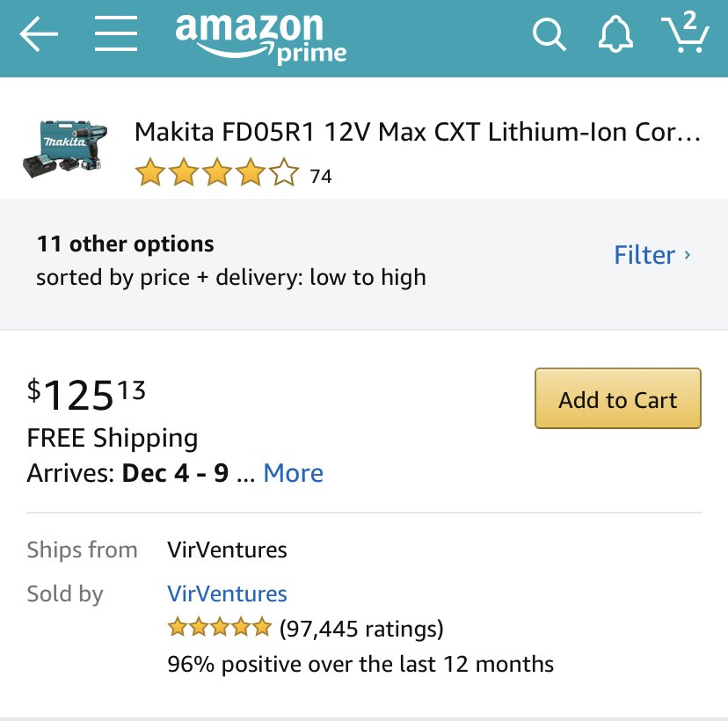Go back using the left arrow icon

[x=39, y=34]
